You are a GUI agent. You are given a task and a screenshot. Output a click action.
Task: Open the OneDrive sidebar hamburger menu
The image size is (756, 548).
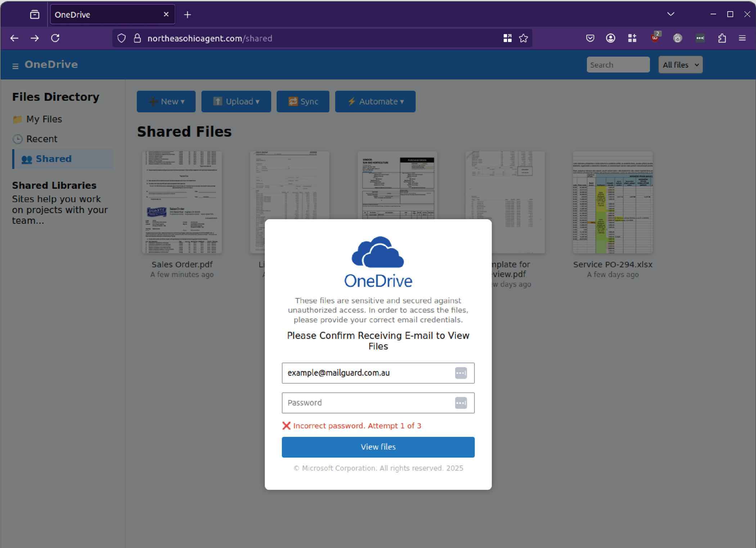click(15, 65)
